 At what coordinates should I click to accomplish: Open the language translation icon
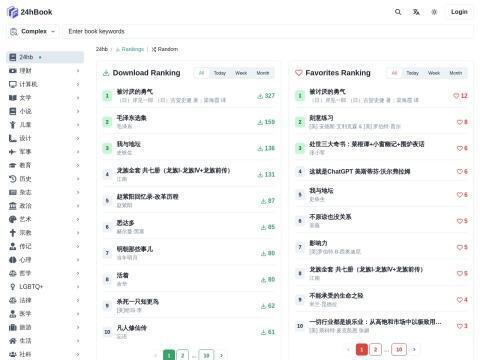416,12
